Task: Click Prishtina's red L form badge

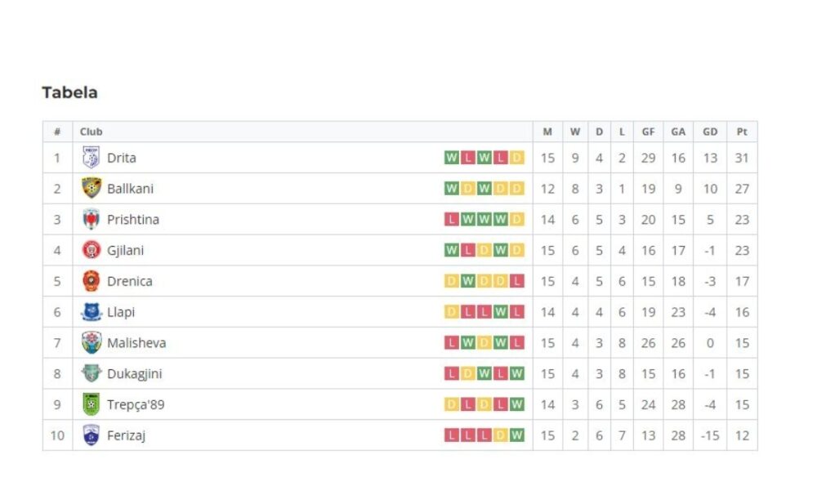Action: coord(451,219)
